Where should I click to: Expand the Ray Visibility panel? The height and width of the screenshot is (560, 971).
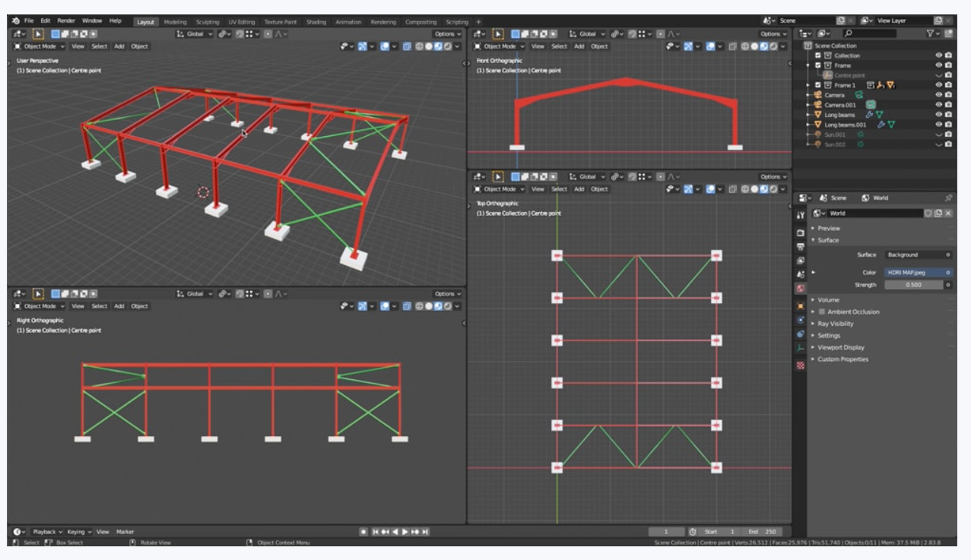(x=835, y=324)
